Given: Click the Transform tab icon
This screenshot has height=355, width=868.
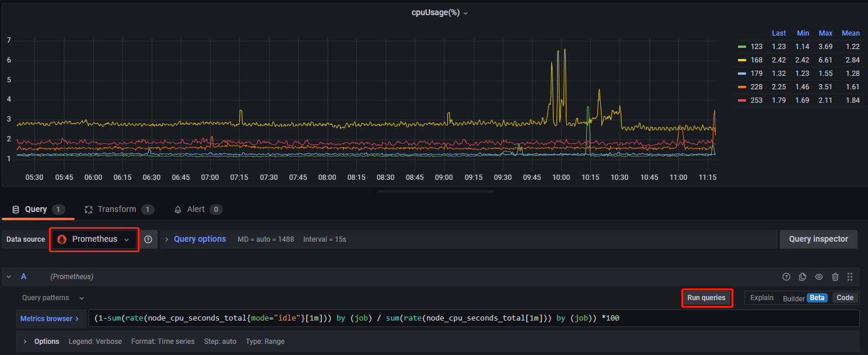Looking at the screenshot, I should [89, 210].
